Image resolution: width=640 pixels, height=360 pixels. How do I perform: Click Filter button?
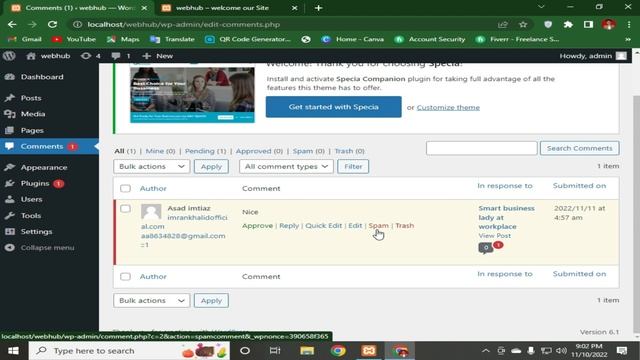(353, 167)
